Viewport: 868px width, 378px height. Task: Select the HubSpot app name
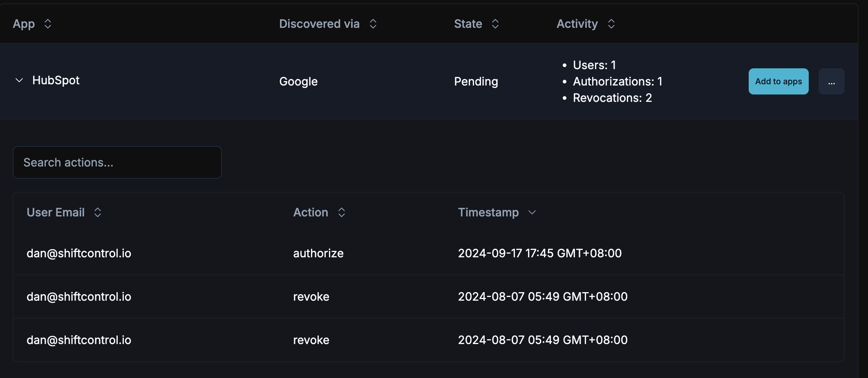click(56, 80)
